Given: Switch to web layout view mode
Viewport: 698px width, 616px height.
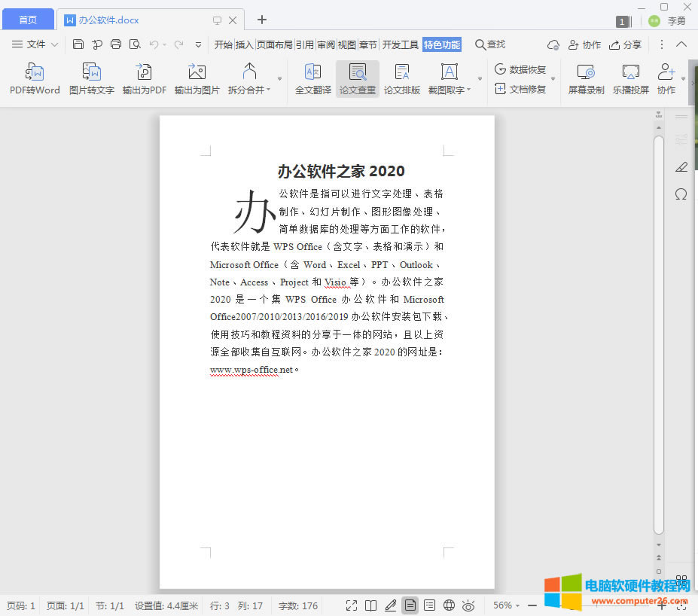Looking at the screenshot, I should coord(449,605).
